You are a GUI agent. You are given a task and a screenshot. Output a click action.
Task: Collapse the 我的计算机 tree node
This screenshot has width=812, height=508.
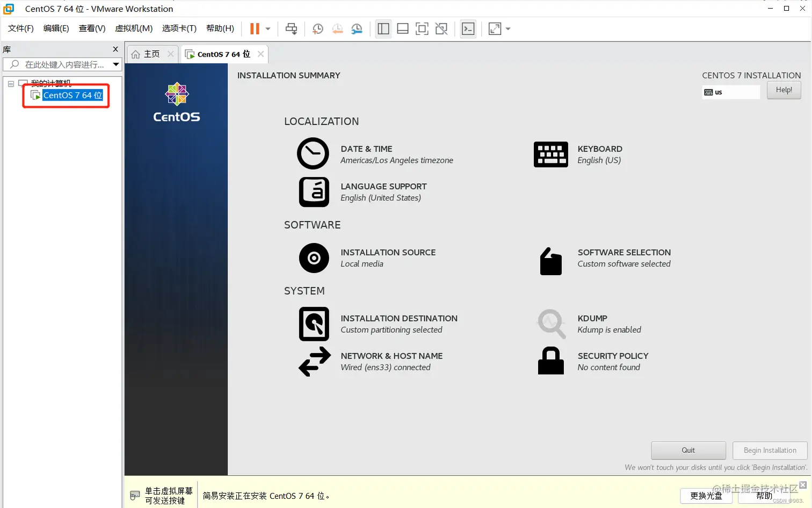11,84
